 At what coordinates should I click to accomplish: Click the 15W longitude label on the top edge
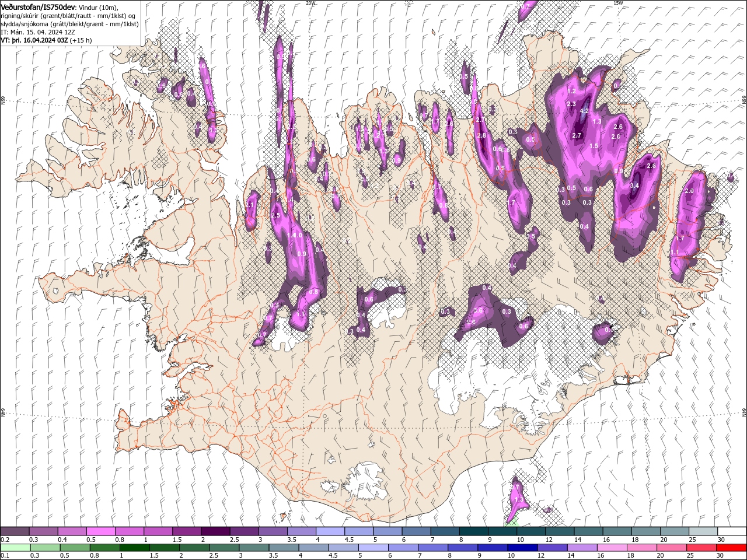[x=618, y=3]
